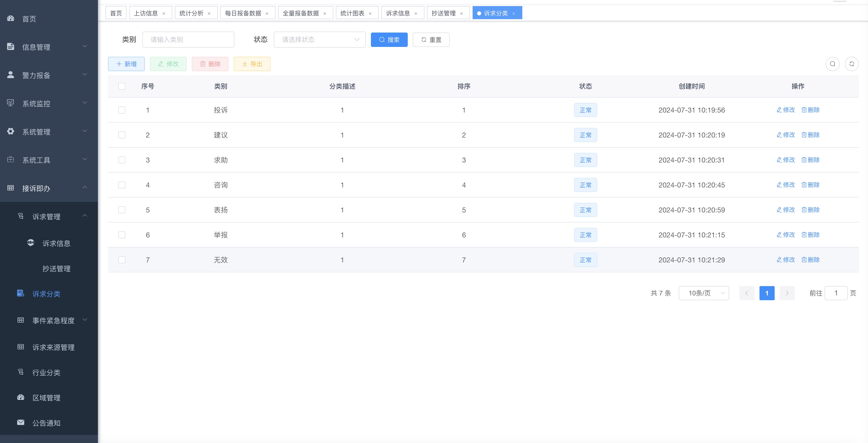Open the 首页 dashboard icon in sidebar

[x=11, y=18]
